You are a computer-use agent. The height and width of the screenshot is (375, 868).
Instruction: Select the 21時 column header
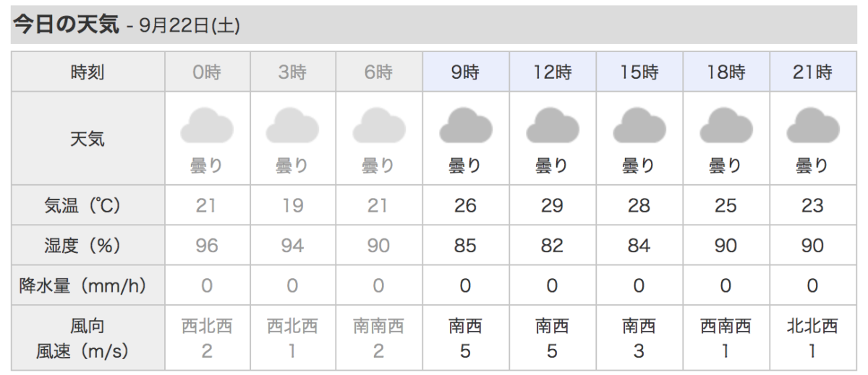[813, 72]
